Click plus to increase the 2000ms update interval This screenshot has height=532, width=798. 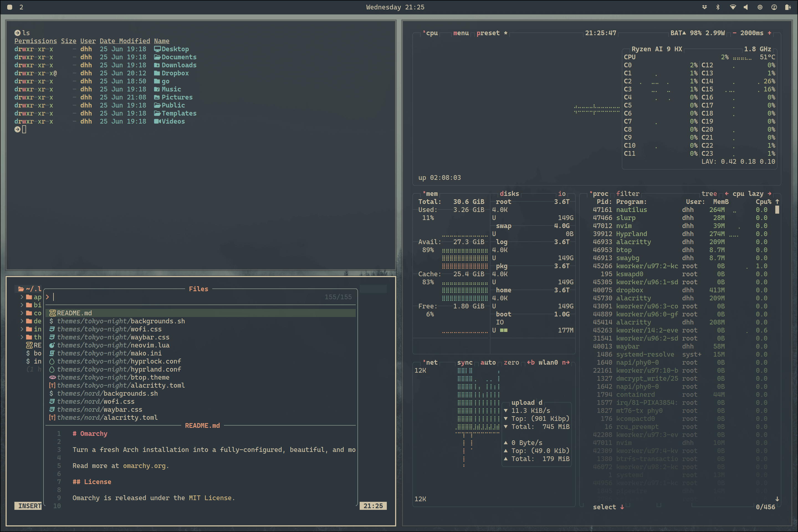coord(770,33)
